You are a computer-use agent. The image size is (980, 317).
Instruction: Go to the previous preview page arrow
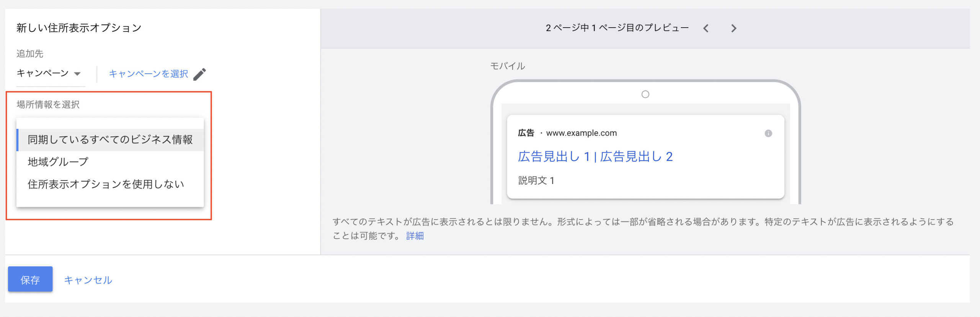tap(706, 28)
